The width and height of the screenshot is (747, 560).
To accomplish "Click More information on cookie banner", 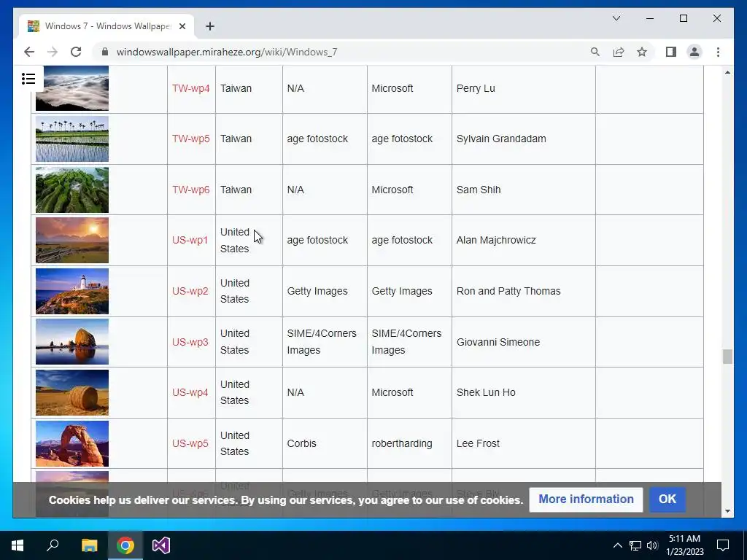I will tap(586, 499).
